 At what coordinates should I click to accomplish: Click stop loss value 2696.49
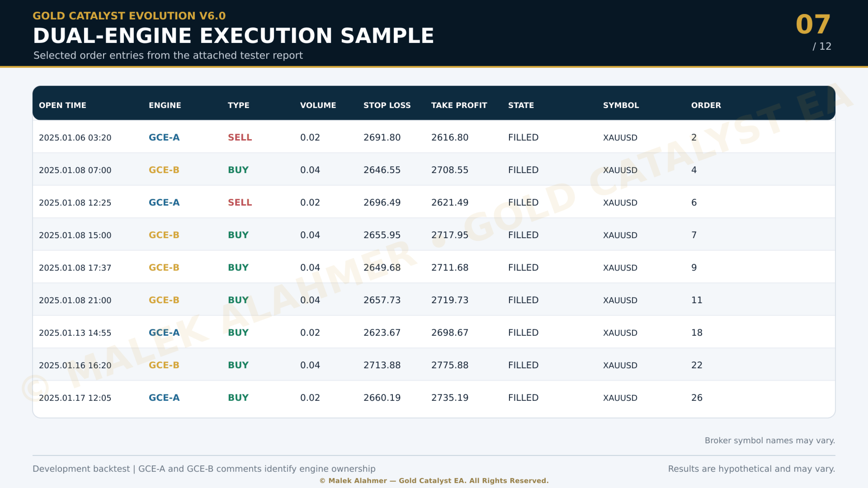point(382,202)
